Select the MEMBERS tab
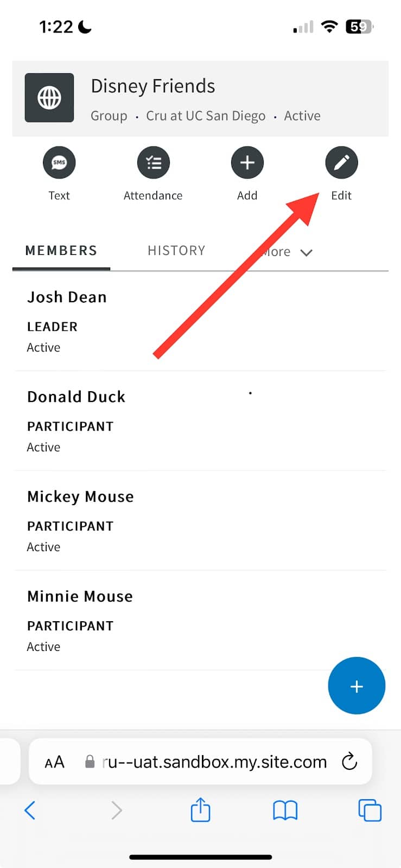Image resolution: width=401 pixels, height=868 pixels. [61, 251]
